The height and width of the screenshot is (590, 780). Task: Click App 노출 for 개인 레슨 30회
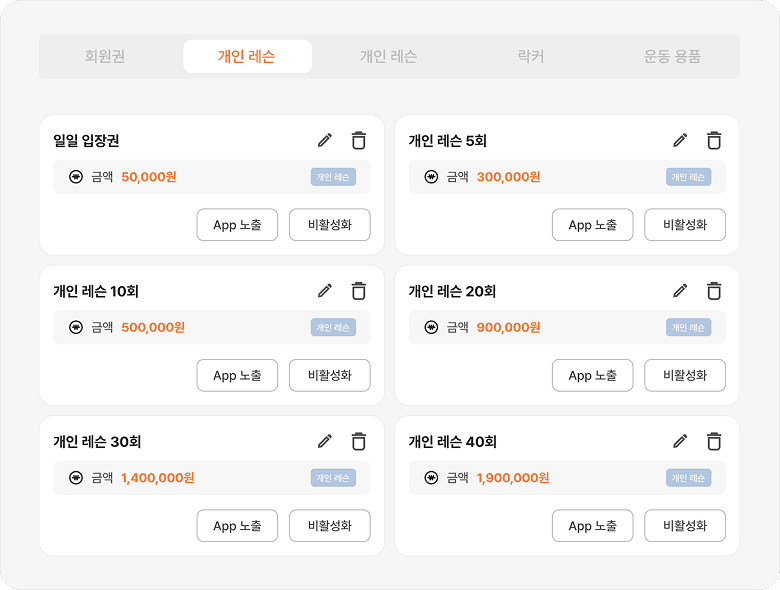pos(237,526)
